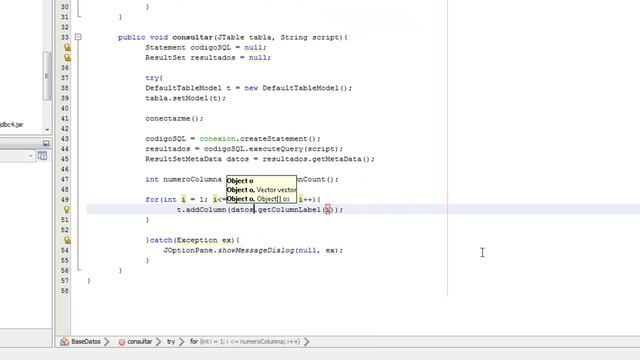Click line number 58 in the gutter
Viewport: 640px width, 360px height.
(64, 291)
